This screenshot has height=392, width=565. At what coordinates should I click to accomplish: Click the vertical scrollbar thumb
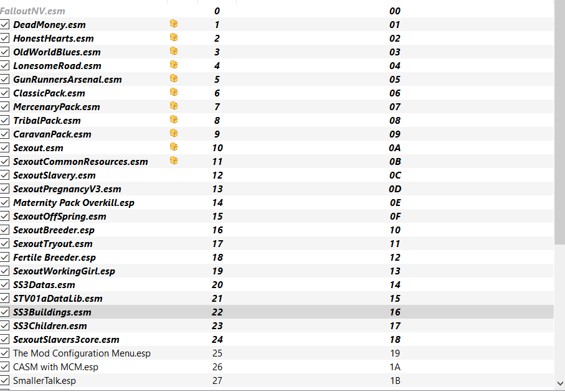[559, 122]
